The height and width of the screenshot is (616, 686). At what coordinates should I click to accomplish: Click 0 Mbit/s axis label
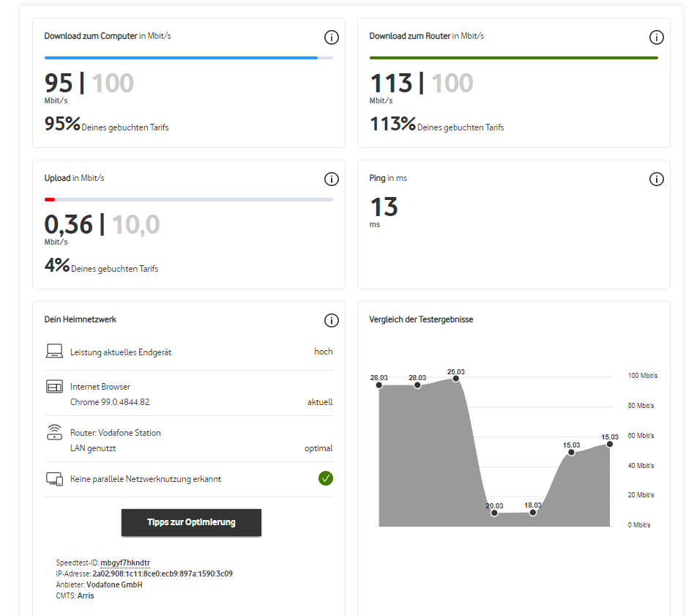point(639,525)
